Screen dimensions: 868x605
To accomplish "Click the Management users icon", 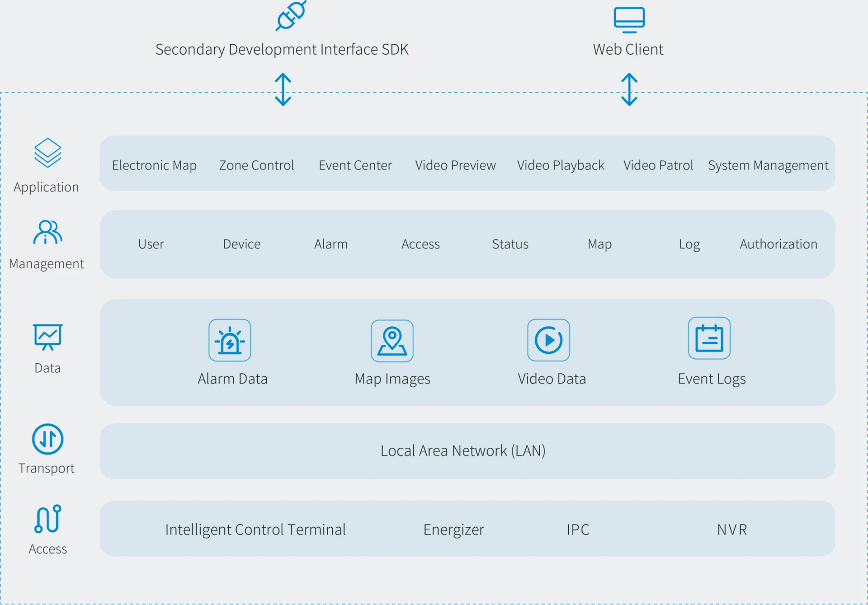I will coord(47,232).
